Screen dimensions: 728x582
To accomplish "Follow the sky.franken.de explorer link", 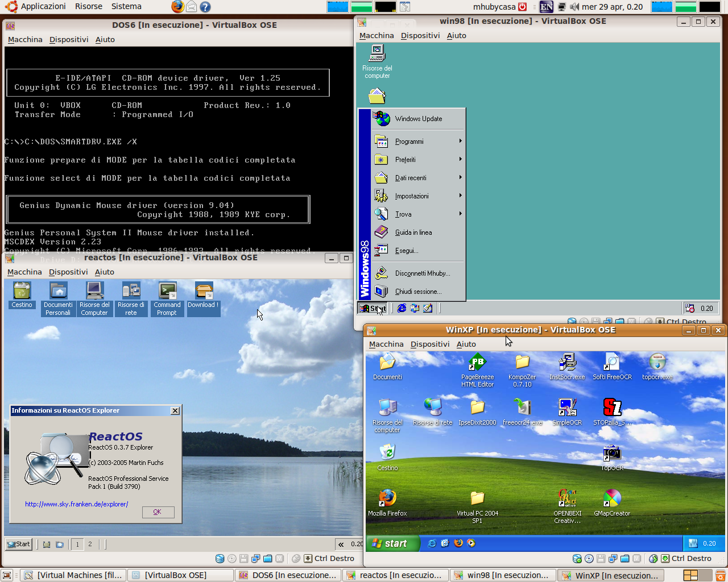I will click(x=77, y=504).
